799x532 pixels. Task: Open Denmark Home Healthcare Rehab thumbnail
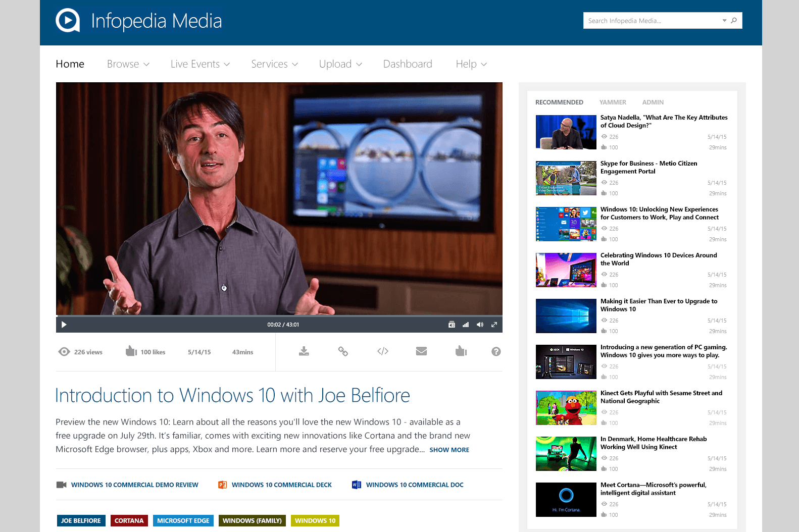566,454
